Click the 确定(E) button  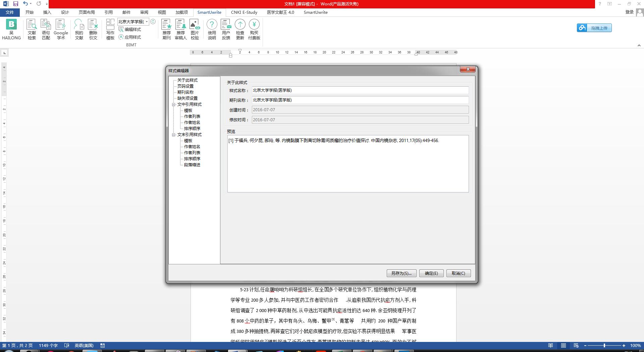tap(431, 273)
